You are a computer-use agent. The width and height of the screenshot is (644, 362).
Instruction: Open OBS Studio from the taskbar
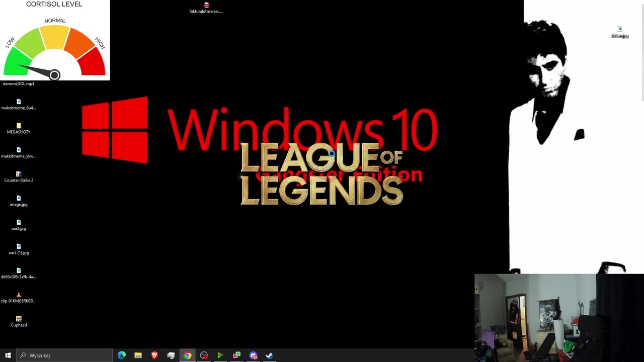tap(204, 355)
